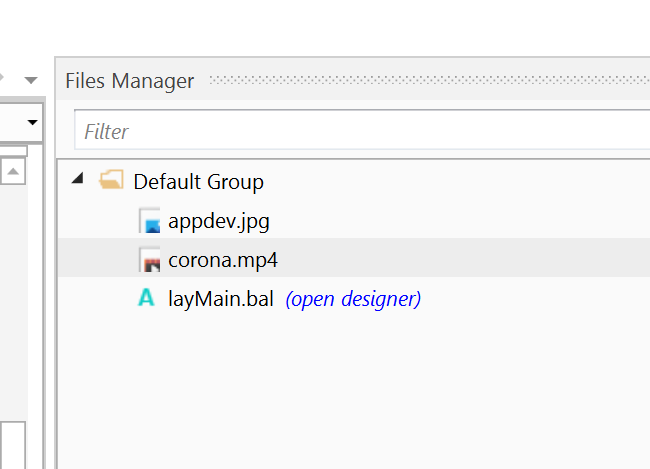
Task: Click the left panel's vertical scrollbar track
Action: pyautogui.click(x=14, y=300)
